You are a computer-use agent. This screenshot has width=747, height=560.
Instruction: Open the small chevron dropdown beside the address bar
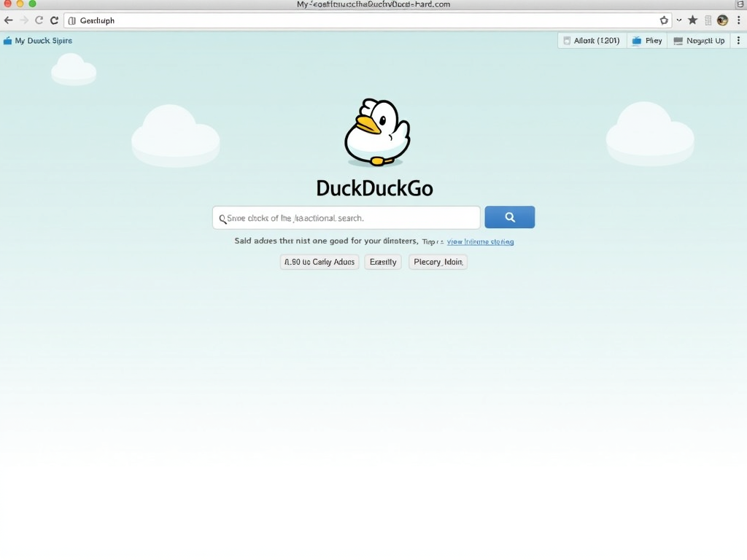[679, 20]
